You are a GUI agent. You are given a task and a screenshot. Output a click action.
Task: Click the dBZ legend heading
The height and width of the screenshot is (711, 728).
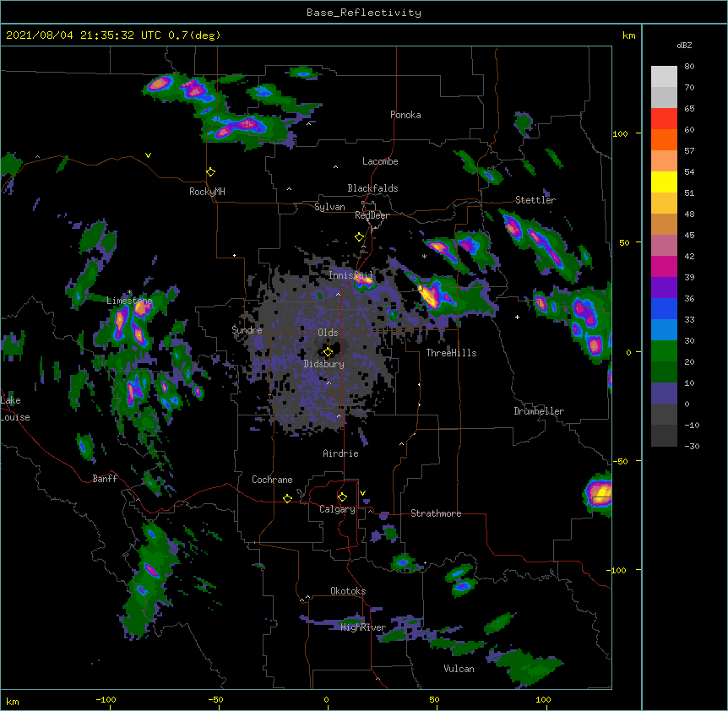tap(684, 46)
